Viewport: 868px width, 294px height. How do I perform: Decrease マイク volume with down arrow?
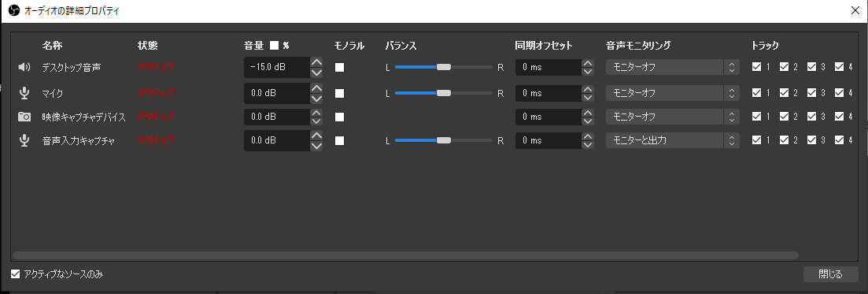[316, 99]
